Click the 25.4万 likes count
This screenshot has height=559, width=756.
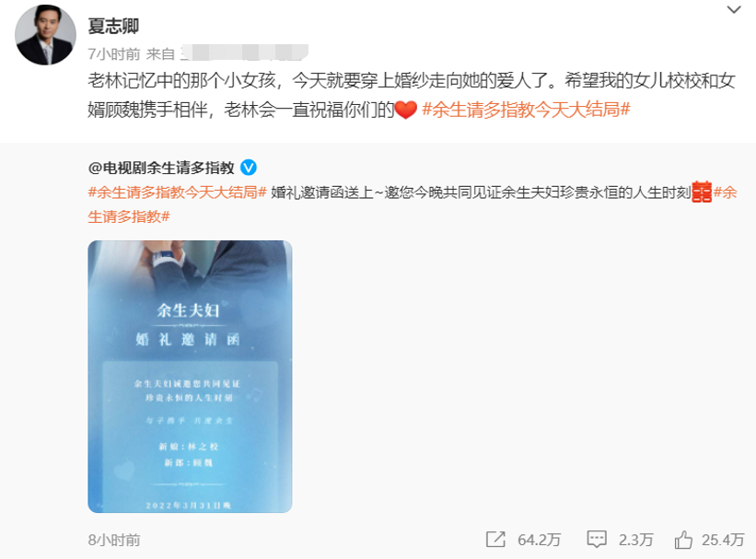pyautogui.click(x=723, y=540)
